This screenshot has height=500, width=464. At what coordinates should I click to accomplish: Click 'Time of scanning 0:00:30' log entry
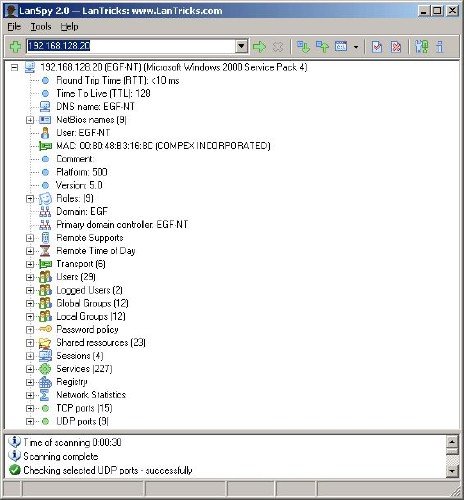pos(72,443)
